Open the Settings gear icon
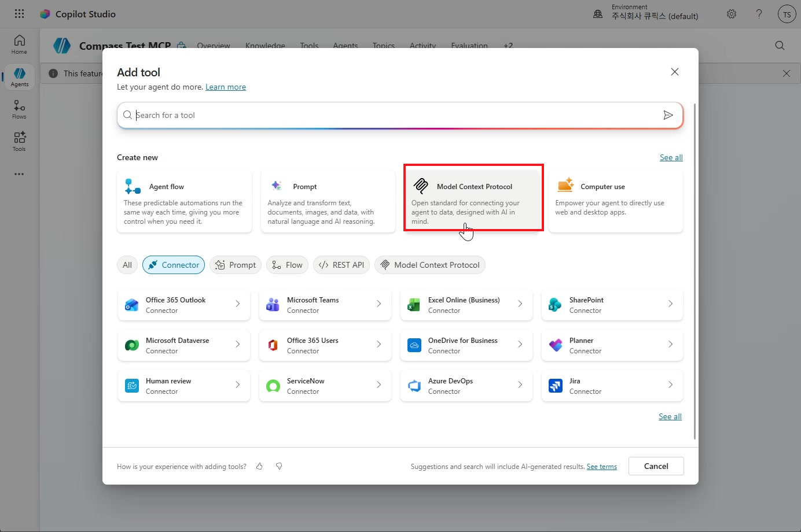Image resolution: width=801 pixels, height=532 pixels. [x=732, y=14]
